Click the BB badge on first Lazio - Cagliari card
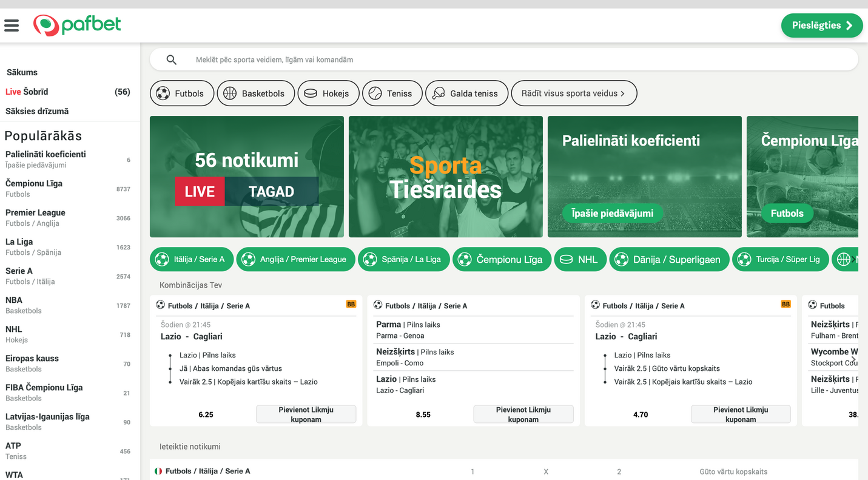 pyautogui.click(x=351, y=304)
